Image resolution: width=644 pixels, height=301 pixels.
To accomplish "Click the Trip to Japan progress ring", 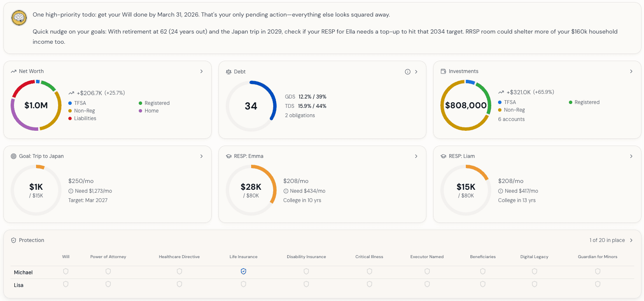I will coord(36,190).
